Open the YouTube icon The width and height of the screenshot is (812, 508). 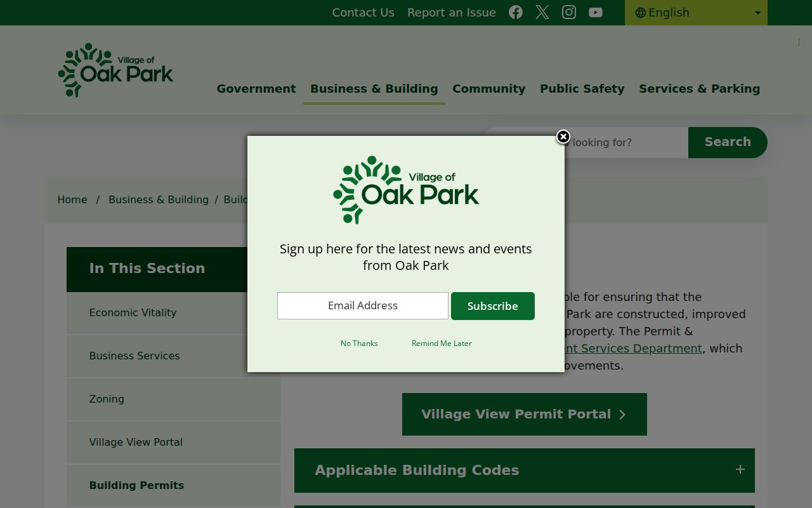click(596, 13)
